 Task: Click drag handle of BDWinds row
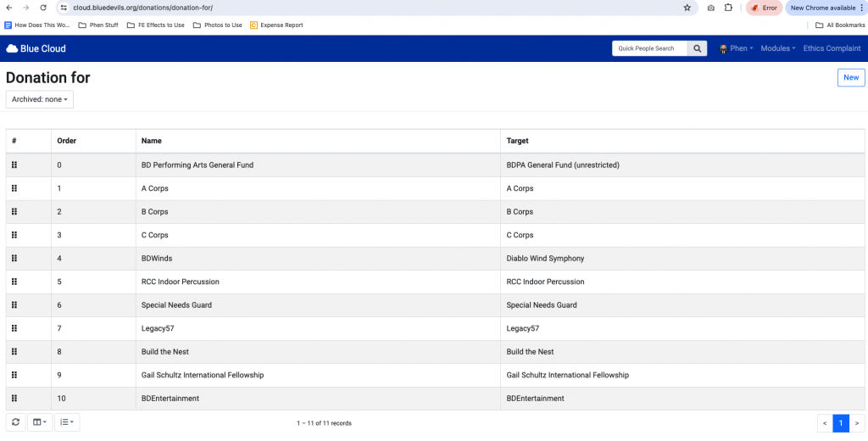click(x=14, y=258)
